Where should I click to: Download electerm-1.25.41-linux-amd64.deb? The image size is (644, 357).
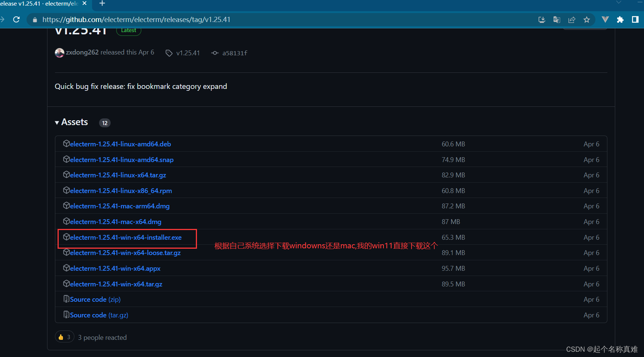click(x=120, y=144)
